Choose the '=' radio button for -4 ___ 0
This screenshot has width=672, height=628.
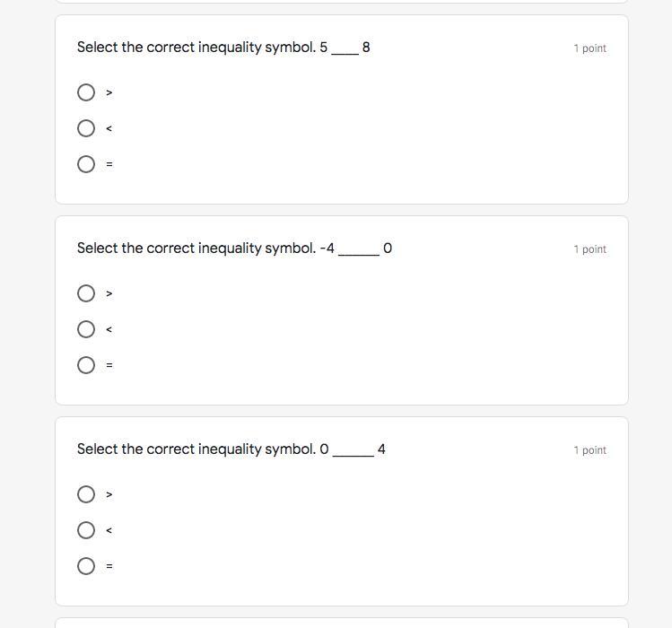tap(86, 365)
